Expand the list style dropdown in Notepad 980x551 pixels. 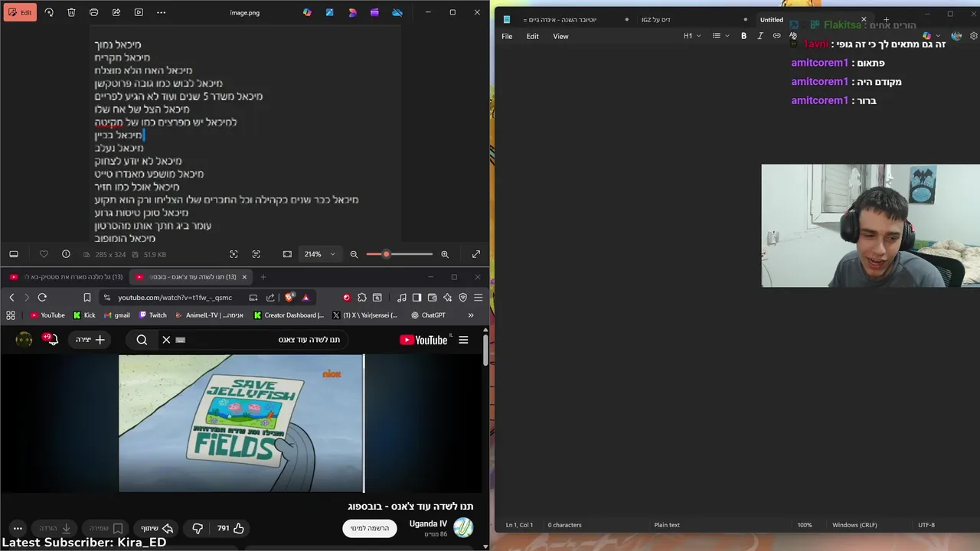click(x=720, y=36)
